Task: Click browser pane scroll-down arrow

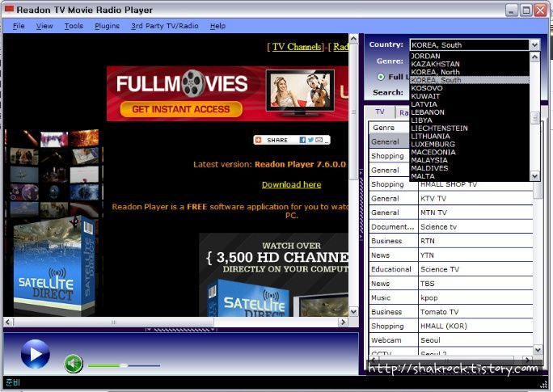Action: pos(353,312)
